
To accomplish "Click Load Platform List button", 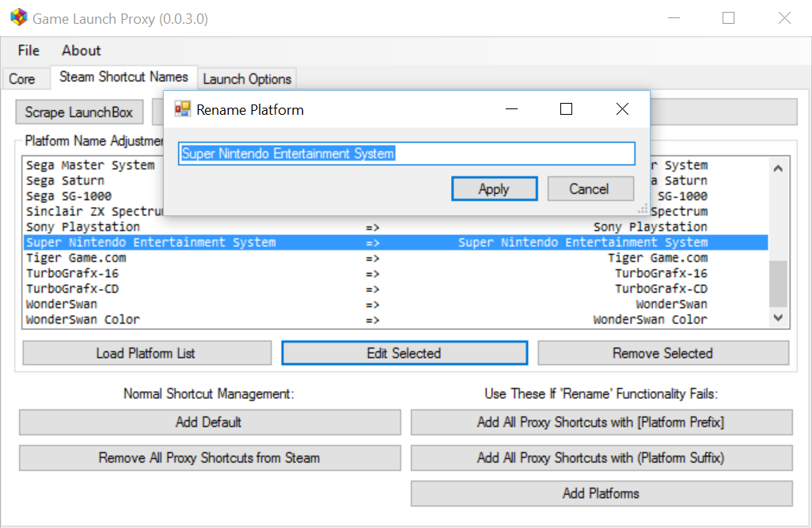I will [x=146, y=353].
